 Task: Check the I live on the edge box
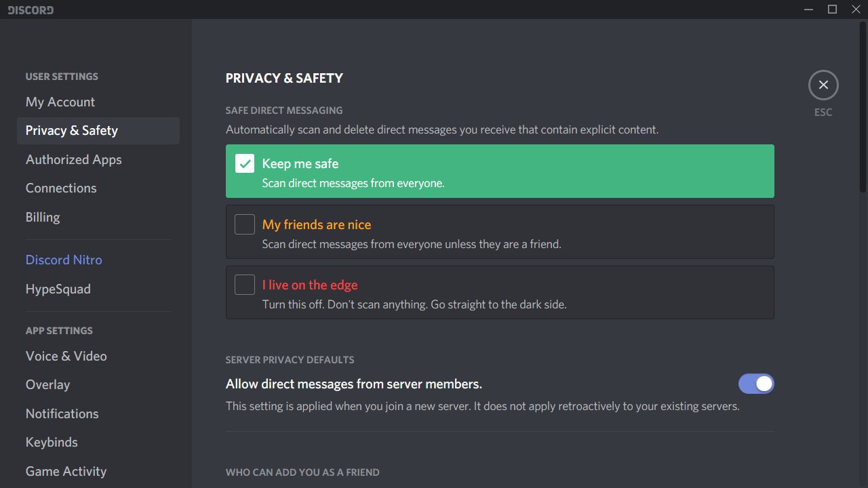coord(245,285)
